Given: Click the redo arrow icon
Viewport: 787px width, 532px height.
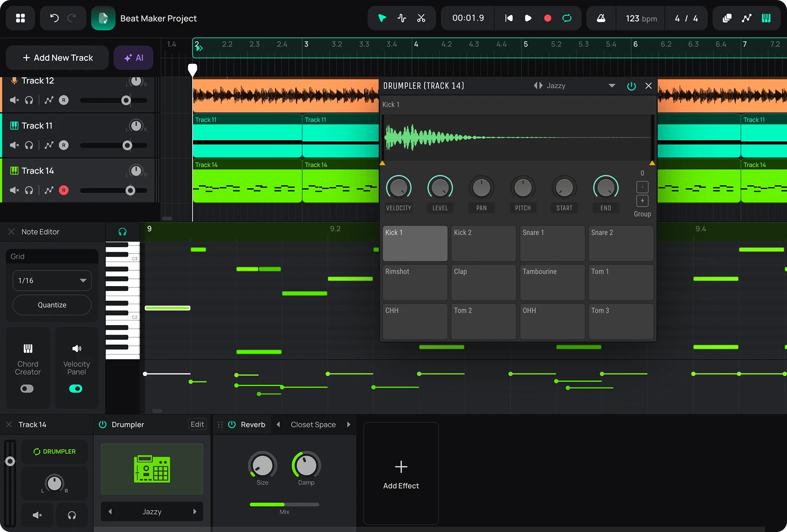Looking at the screenshot, I should [72, 18].
